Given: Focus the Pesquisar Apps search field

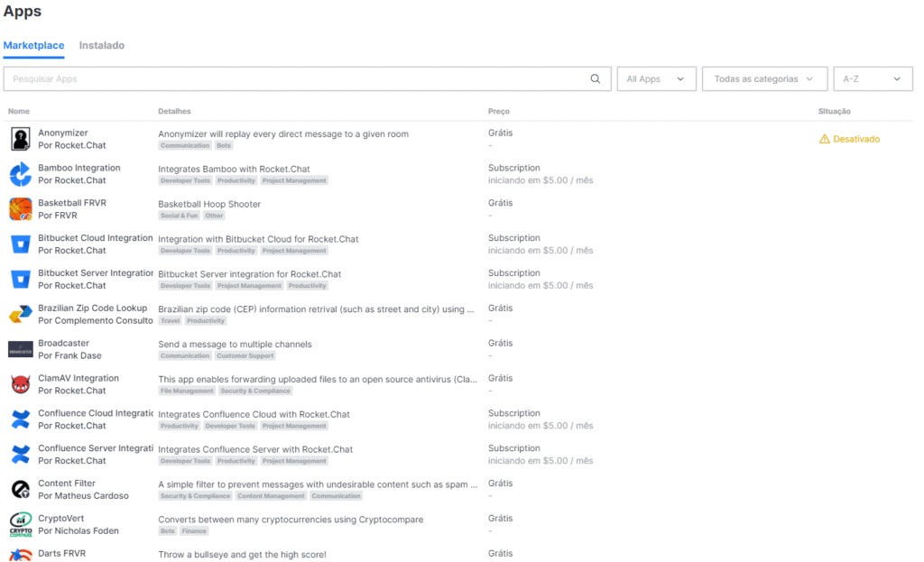Looking at the screenshot, I should [307, 79].
